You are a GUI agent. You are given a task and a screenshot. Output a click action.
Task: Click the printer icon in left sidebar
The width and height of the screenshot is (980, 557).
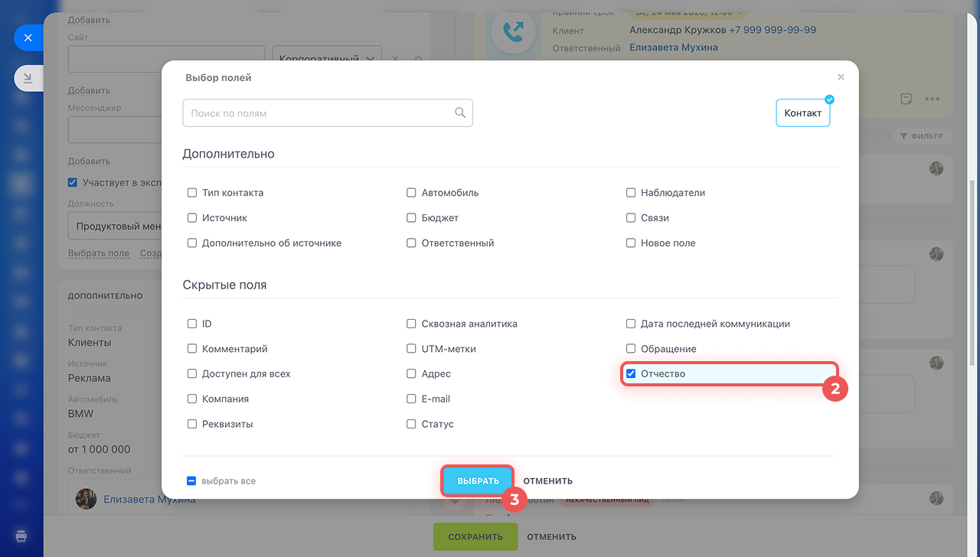click(x=21, y=535)
